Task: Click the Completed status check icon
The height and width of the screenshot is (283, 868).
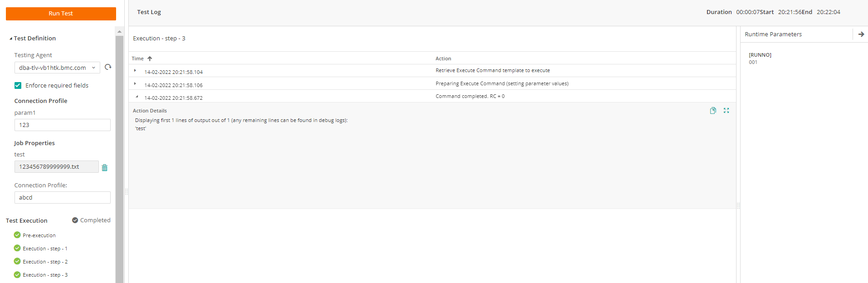Action: (75, 220)
